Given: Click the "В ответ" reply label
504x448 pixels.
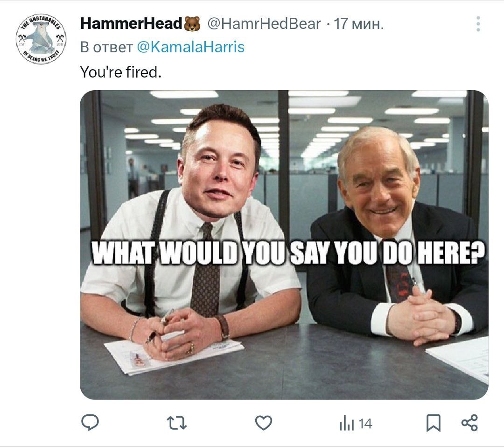Looking at the screenshot, I should (106, 47).
